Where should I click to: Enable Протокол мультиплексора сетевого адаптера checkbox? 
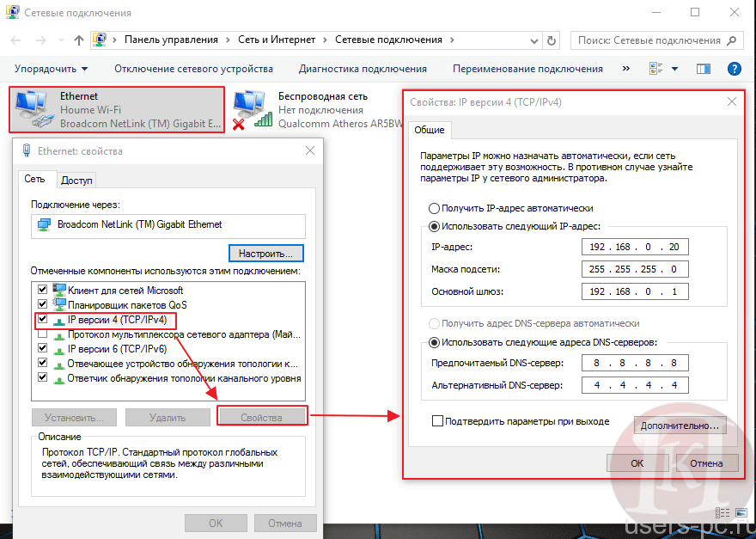43,334
